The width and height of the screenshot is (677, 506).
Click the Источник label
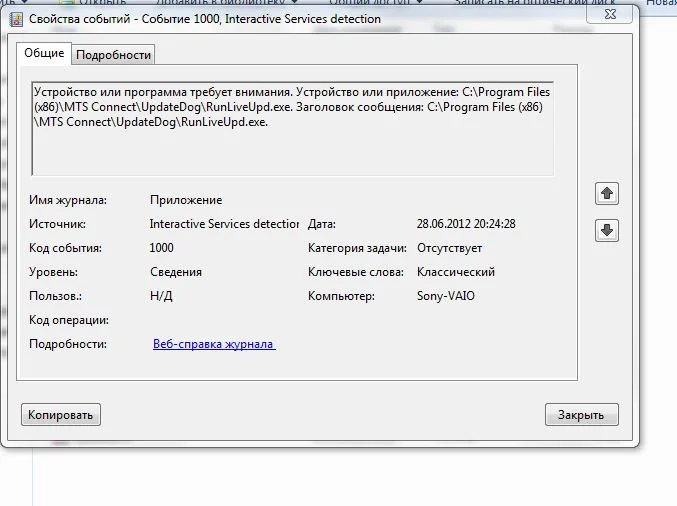click(x=57, y=224)
